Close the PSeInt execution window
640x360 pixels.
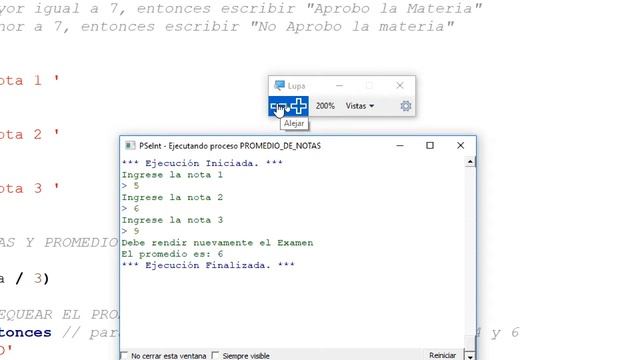click(x=460, y=146)
